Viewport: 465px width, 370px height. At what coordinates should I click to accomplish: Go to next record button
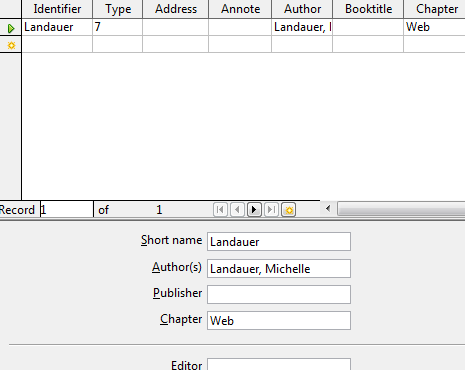point(254,210)
